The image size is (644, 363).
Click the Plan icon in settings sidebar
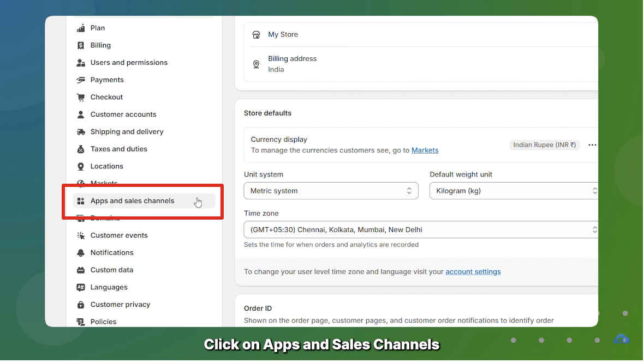(x=81, y=28)
